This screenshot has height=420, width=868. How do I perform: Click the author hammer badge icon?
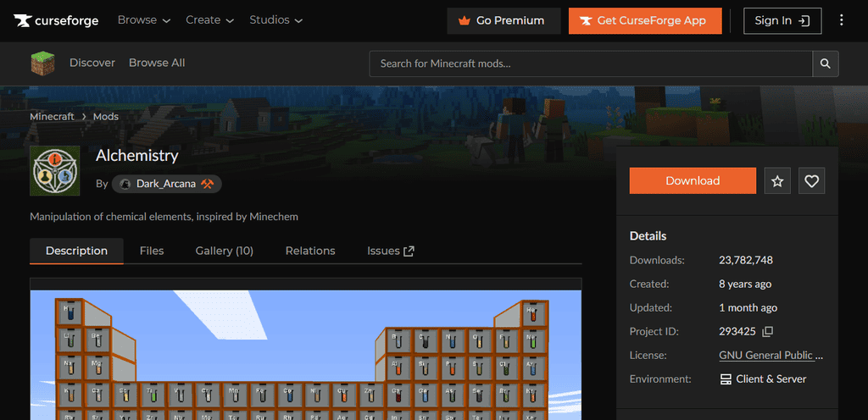pos(208,184)
